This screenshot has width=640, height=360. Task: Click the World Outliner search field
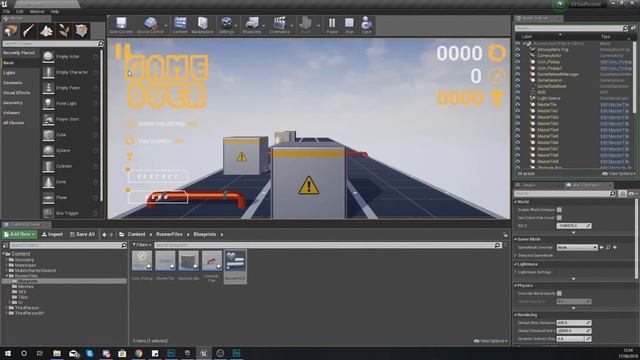tap(571, 28)
